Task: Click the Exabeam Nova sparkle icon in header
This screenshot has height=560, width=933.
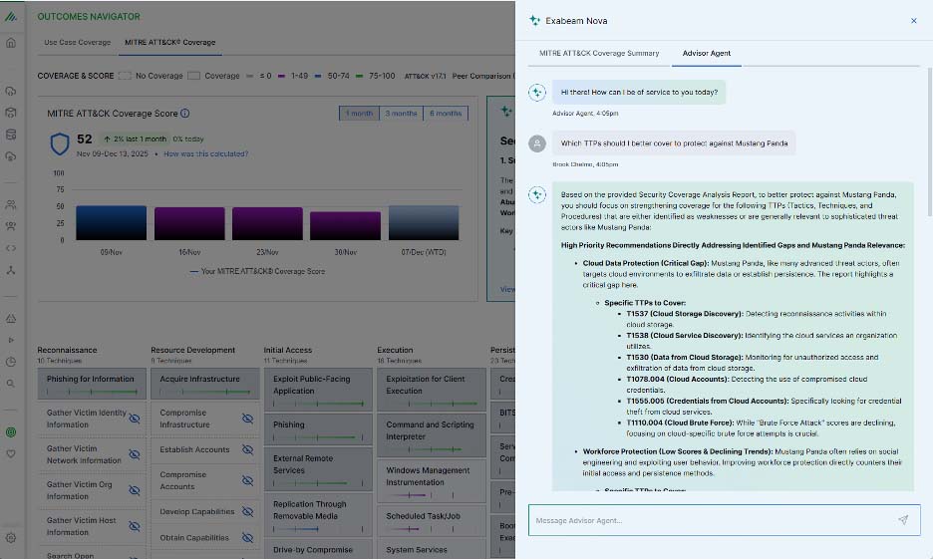Action: coord(534,20)
